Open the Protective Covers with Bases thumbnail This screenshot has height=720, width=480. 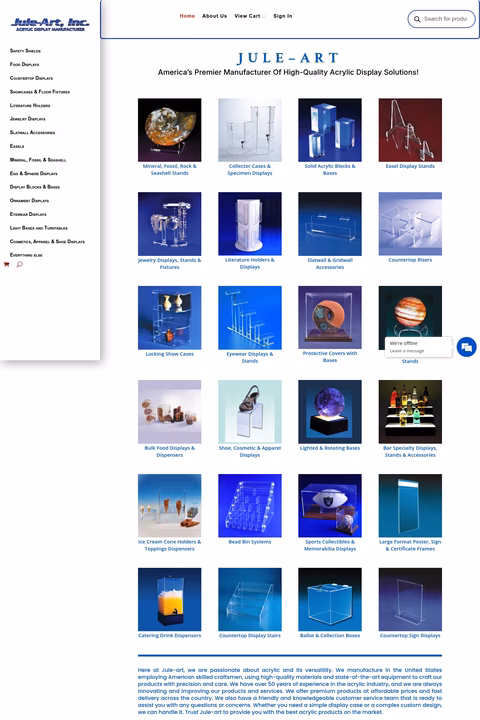330,317
